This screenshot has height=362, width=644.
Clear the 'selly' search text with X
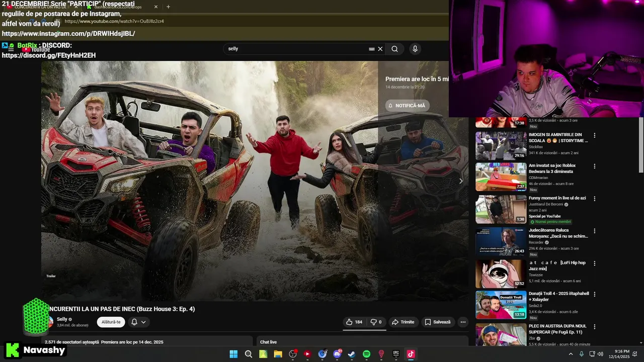(x=380, y=49)
